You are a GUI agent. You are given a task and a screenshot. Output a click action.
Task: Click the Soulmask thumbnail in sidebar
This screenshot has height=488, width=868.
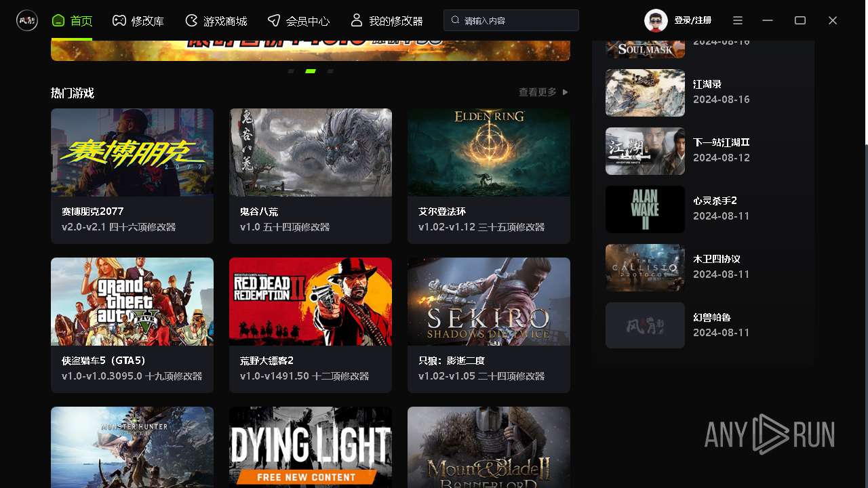click(x=645, y=49)
